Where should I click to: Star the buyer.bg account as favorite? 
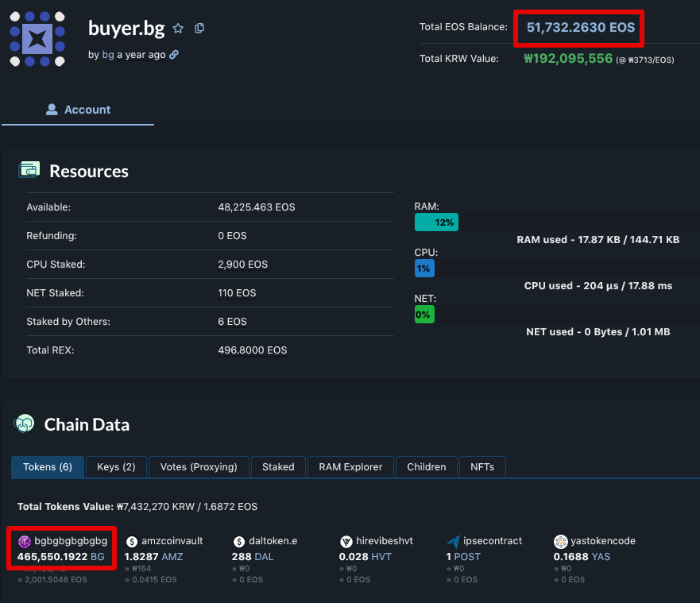pos(178,29)
